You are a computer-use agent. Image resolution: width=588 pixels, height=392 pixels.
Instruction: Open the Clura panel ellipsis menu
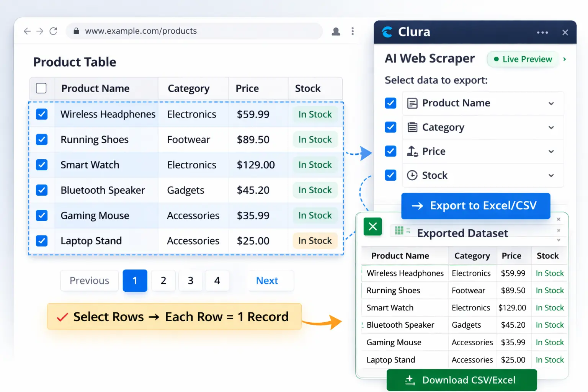pyautogui.click(x=542, y=32)
